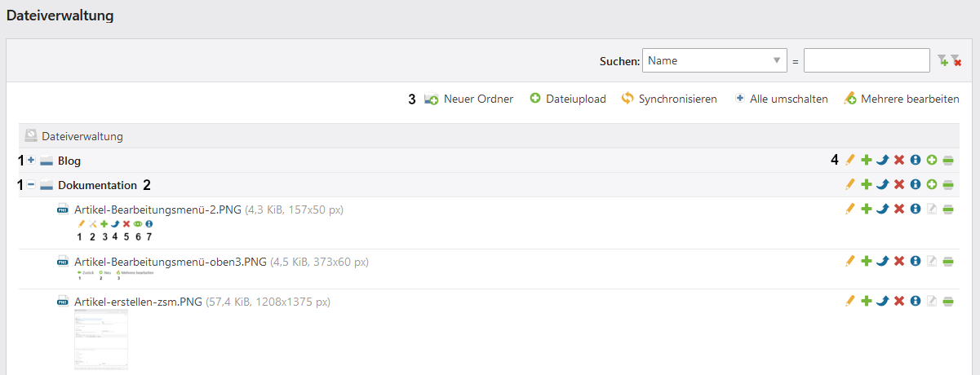Click Neuer Ordner to create folder
Viewport: 980px width, 375px height.
point(469,99)
